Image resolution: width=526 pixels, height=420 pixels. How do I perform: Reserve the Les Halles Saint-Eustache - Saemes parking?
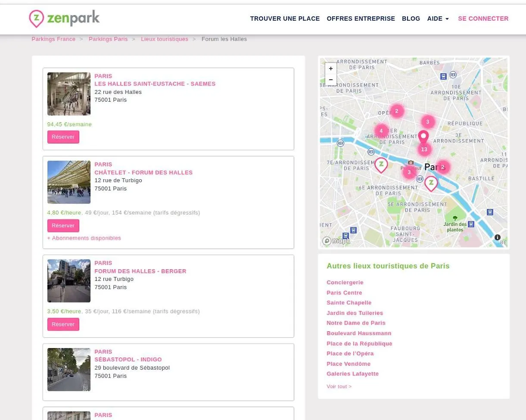pos(63,137)
